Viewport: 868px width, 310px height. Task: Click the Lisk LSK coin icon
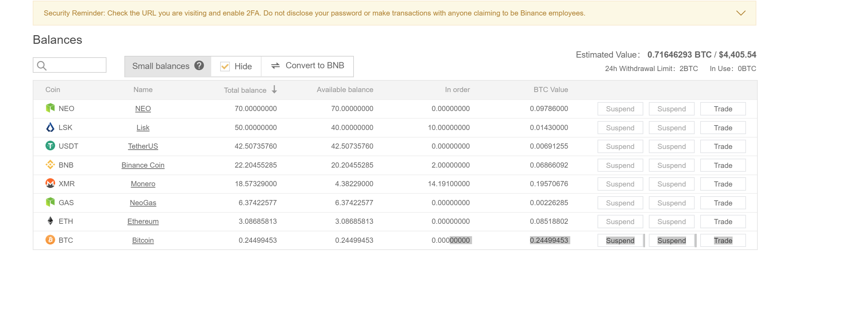tap(50, 127)
